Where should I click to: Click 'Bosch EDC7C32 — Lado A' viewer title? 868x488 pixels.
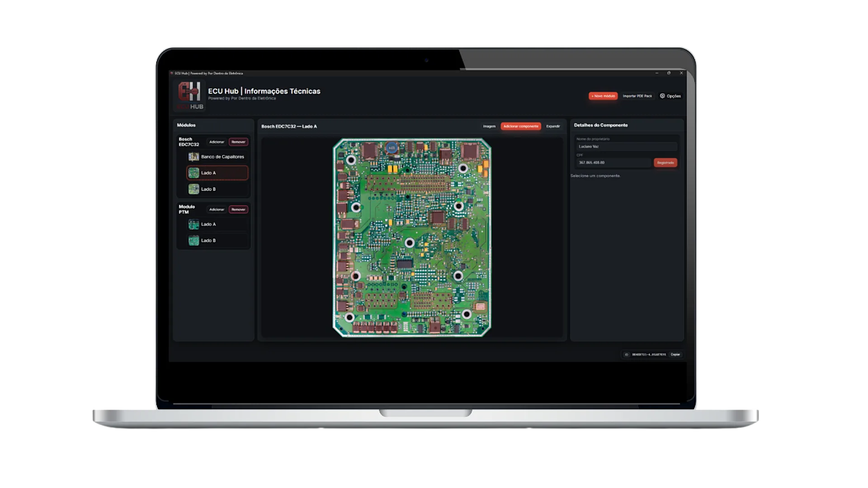289,127
